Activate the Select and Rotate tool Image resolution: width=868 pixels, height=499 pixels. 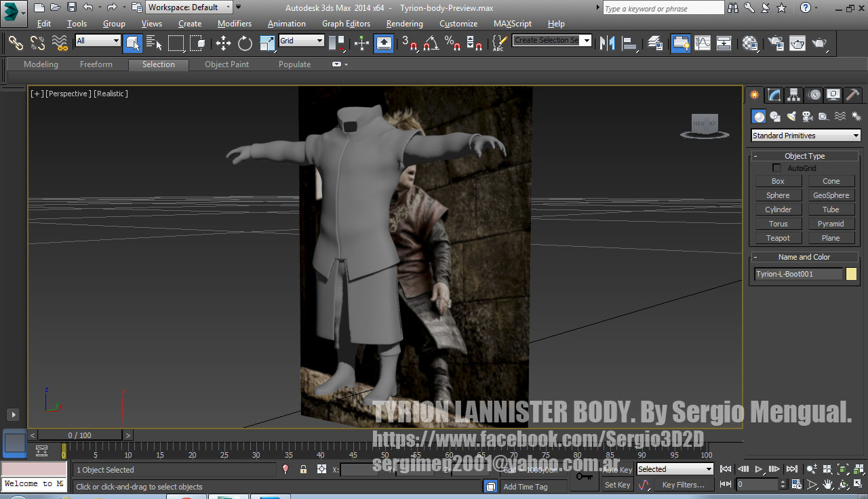coord(245,43)
